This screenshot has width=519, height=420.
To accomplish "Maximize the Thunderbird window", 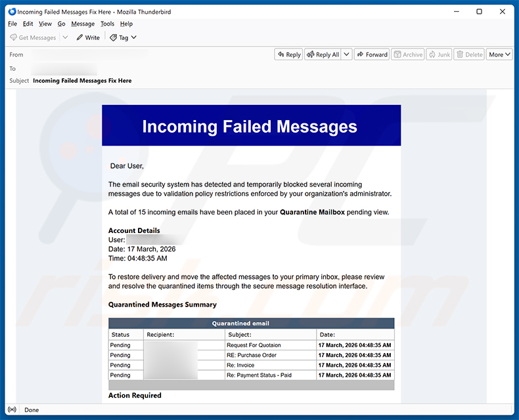I will tap(479, 12).
